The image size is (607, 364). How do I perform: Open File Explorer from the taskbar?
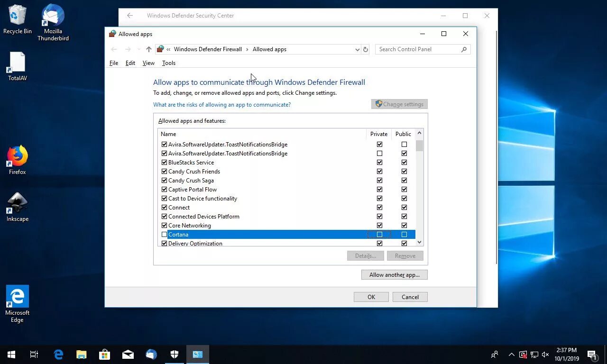[82, 354]
